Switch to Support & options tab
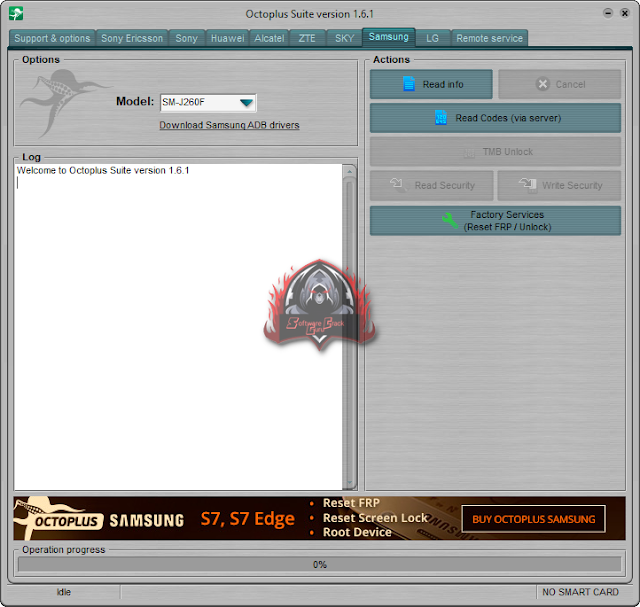This screenshot has width=640, height=607. [x=52, y=38]
